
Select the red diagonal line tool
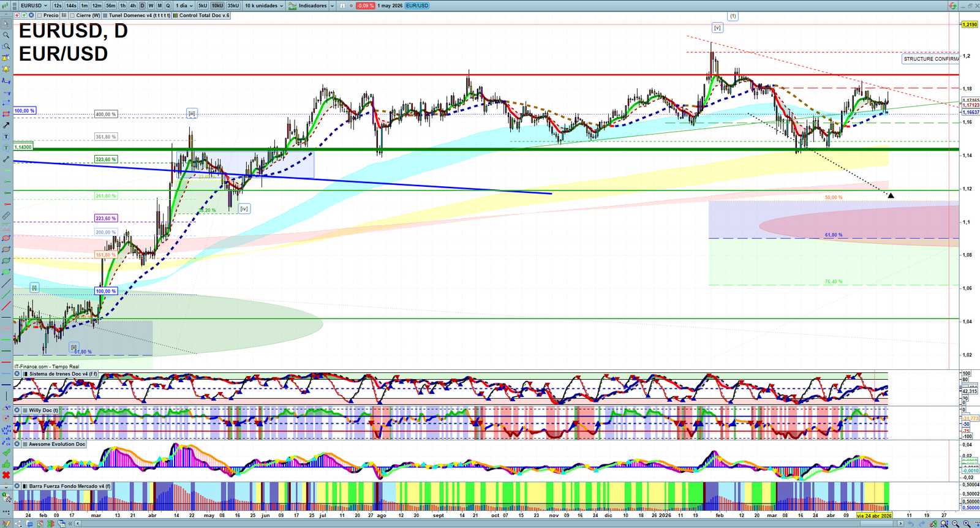(6, 306)
